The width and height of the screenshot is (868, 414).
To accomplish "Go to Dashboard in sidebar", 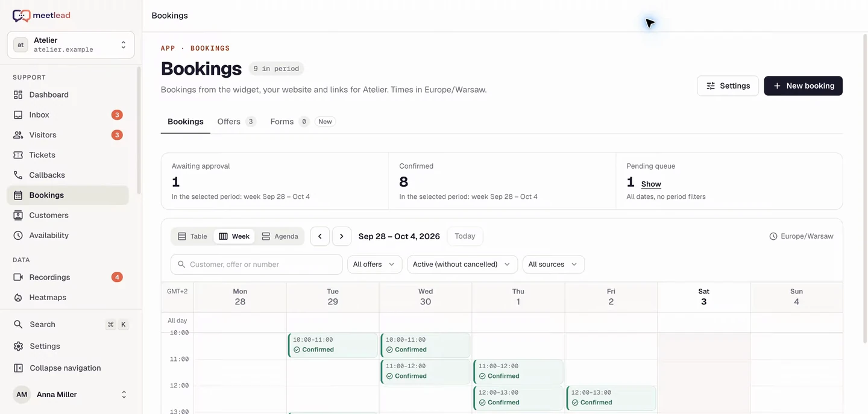I will pyautogui.click(x=68, y=95).
